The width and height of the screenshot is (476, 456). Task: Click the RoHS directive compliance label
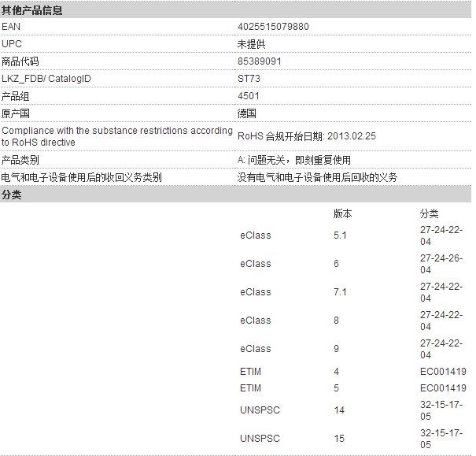[x=117, y=136]
